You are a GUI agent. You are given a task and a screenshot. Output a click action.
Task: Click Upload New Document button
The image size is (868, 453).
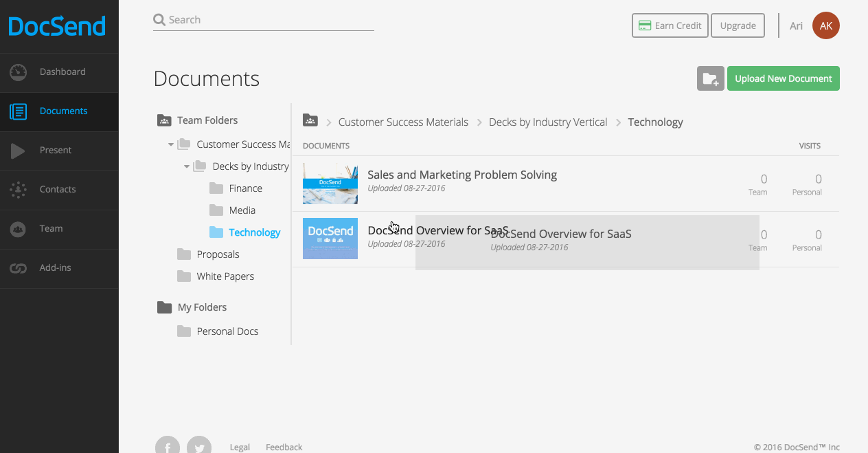(784, 78)
